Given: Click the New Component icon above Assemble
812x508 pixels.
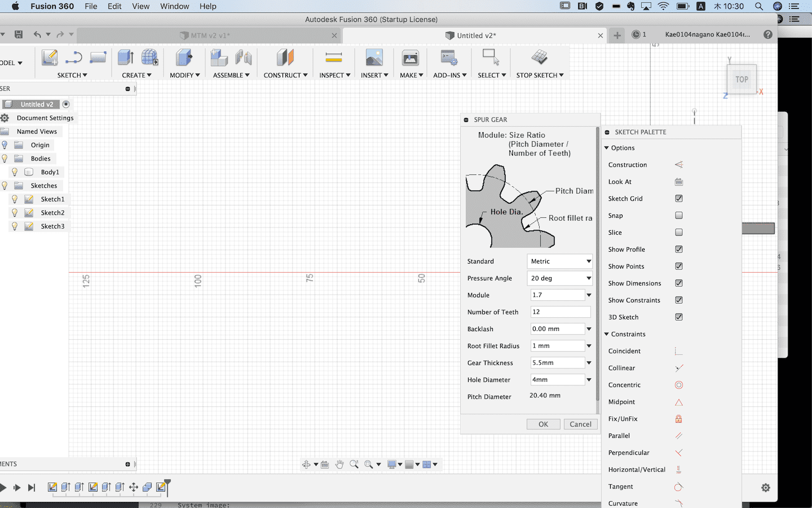Looking at the screenshot, I should [x=219, y=58].
